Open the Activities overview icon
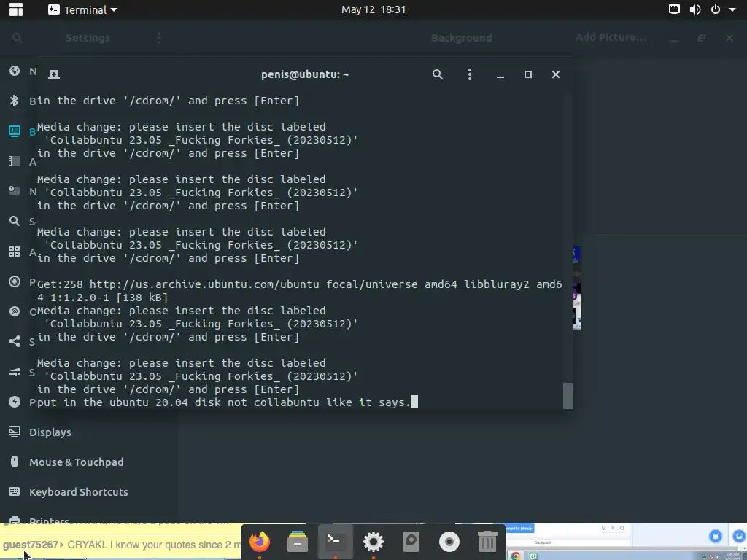 [x=16, y=9]
